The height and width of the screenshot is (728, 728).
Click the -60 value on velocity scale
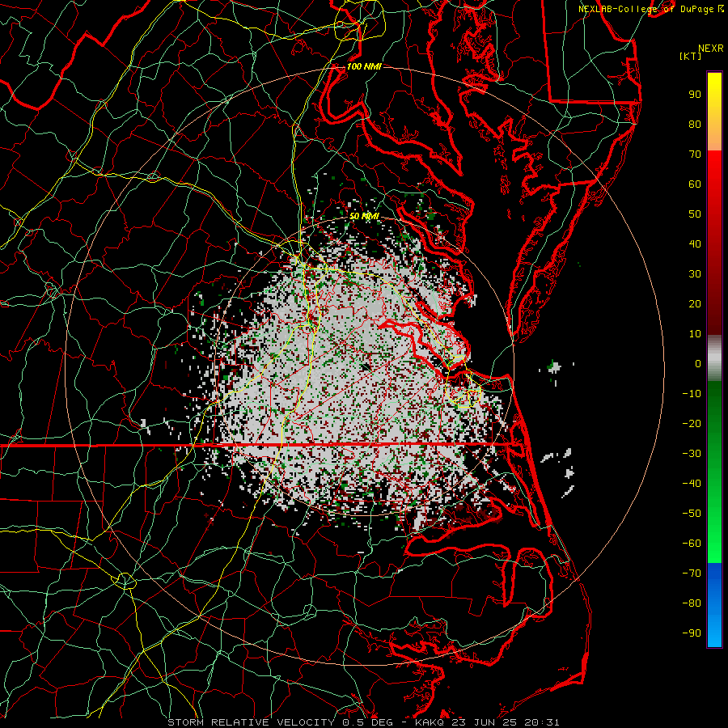coord(692,544)
